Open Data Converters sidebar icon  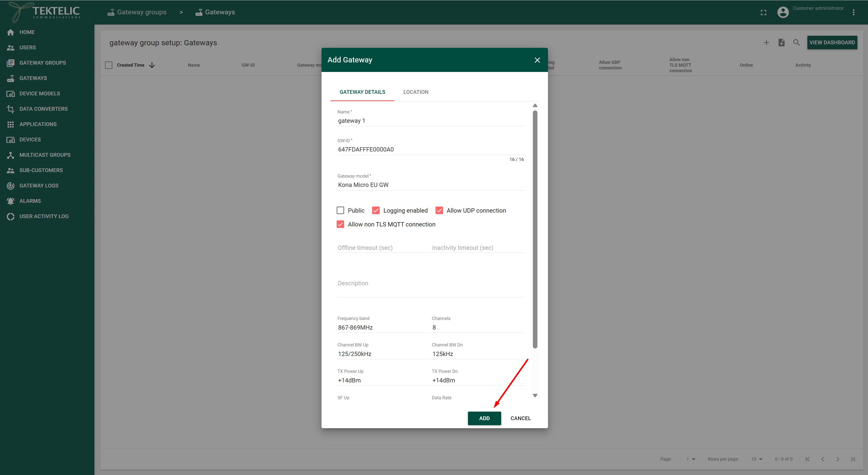coord(11,109)
